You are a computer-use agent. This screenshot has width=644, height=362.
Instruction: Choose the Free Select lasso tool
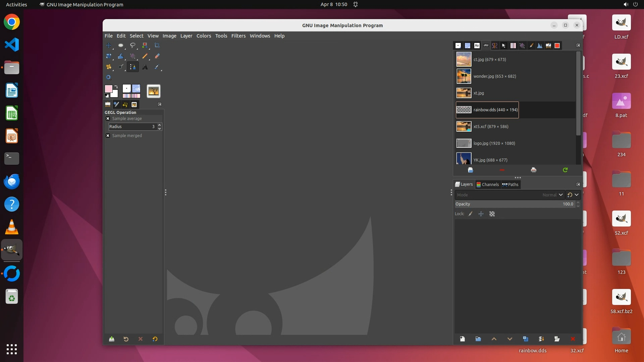pyautogui.click(x=133, y=46)
